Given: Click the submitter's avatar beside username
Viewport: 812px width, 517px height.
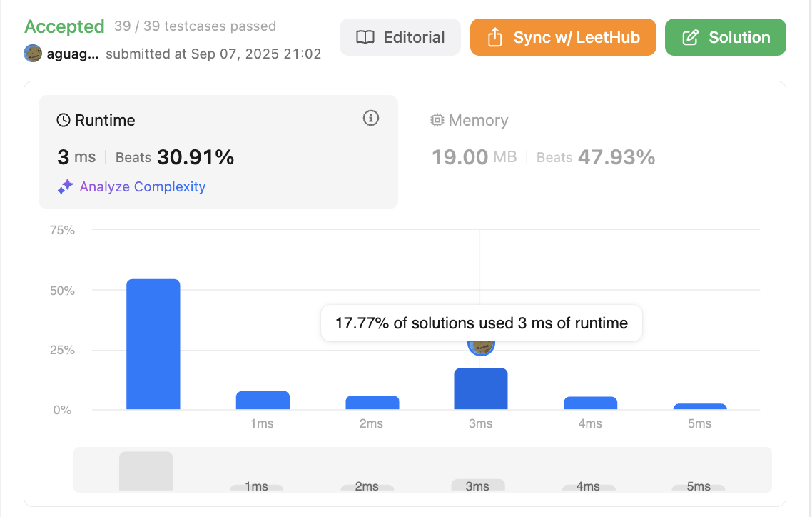Looking at the screenshot, I should [x=33, y=54].
